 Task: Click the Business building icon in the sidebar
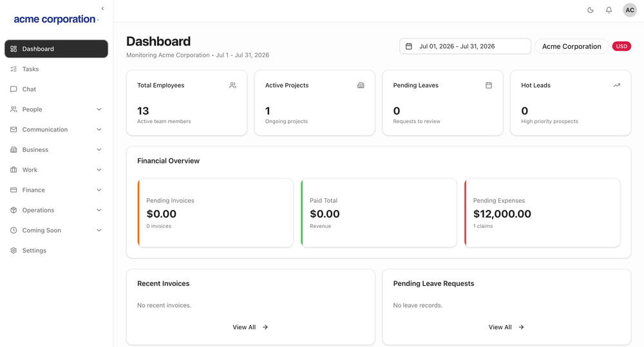click(14, 149)
